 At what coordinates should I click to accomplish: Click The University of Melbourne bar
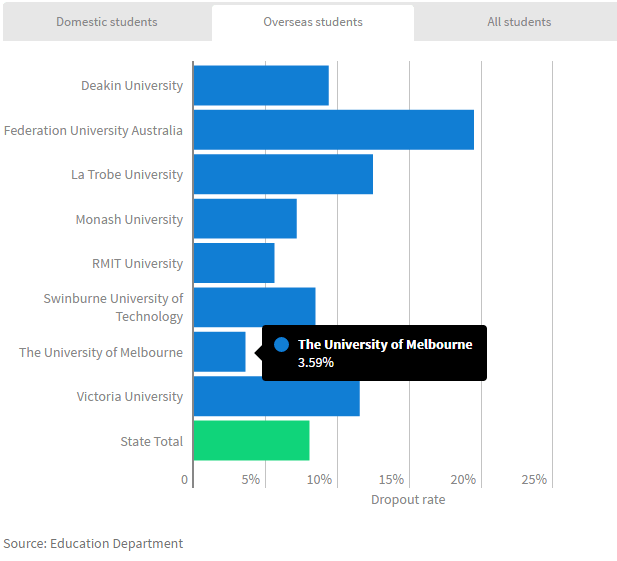coord(220,352)
